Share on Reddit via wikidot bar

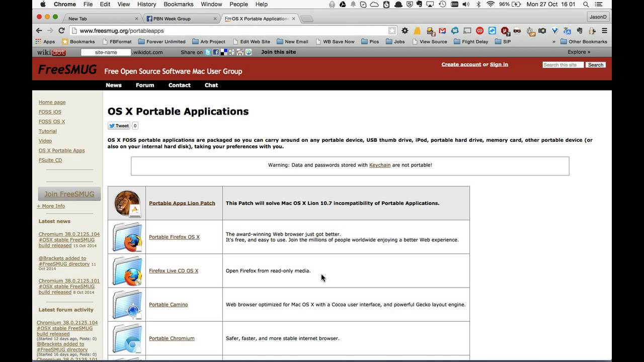coord(240,52)
